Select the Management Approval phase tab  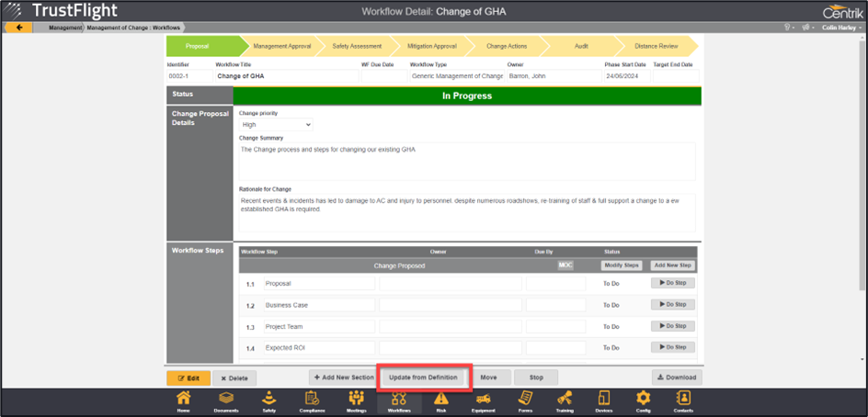tap(280, 46)
